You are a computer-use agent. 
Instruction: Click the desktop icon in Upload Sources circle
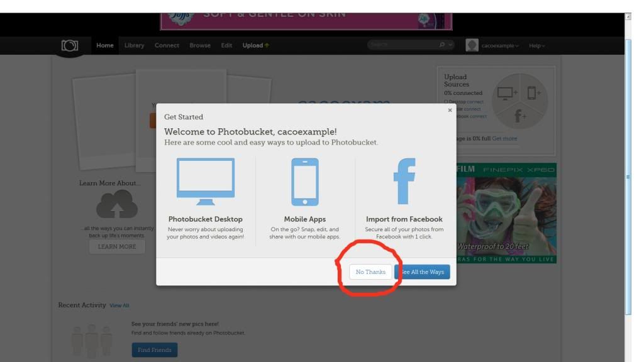pyautogui.click(x=507, y=93)
